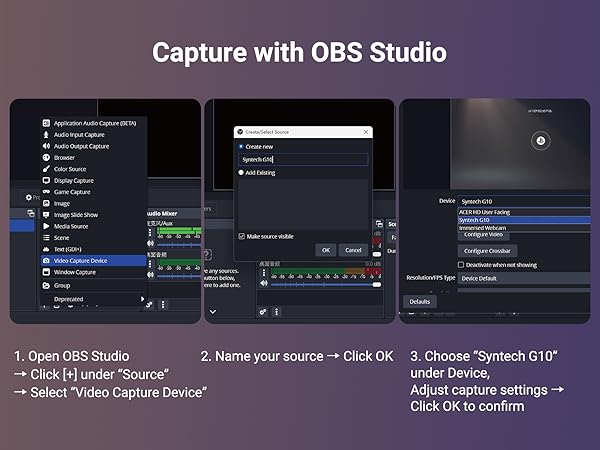Viewport: 600px width, 450px height.
Task: Open first mixer channel three-dot menu
Action: [x=150, y=232]
